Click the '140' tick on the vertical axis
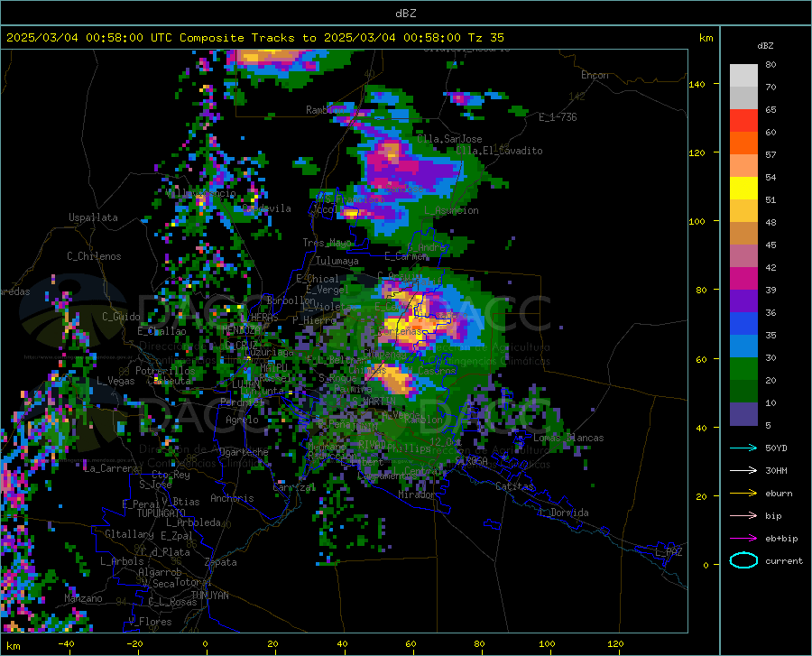 point(697,85)
